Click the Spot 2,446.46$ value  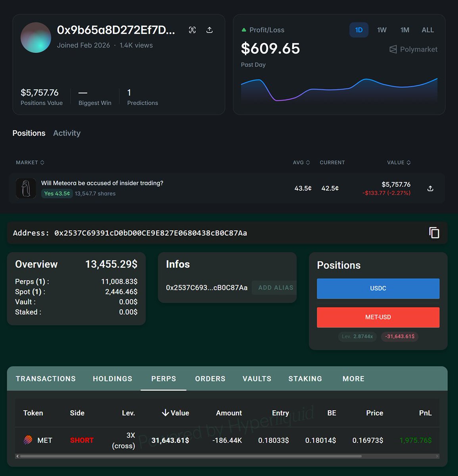point(121,292)
